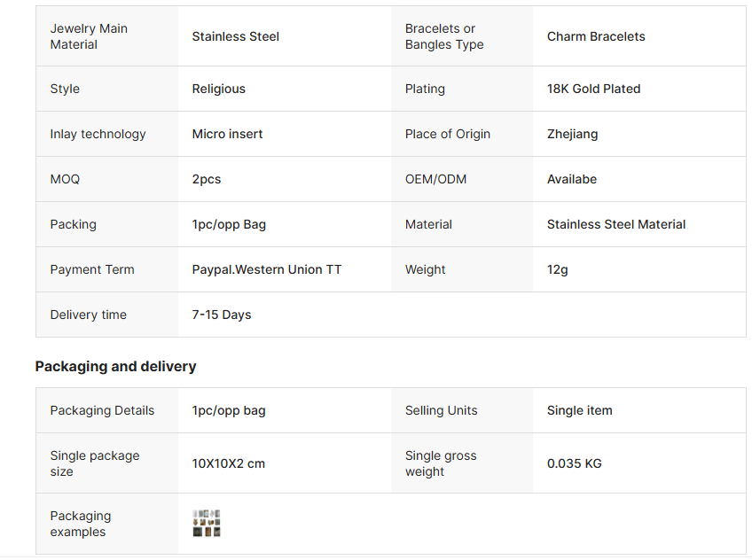Click the Availabe OEM/ODM value
Viewport: 752px width, 560px height.
pos(572,179)
